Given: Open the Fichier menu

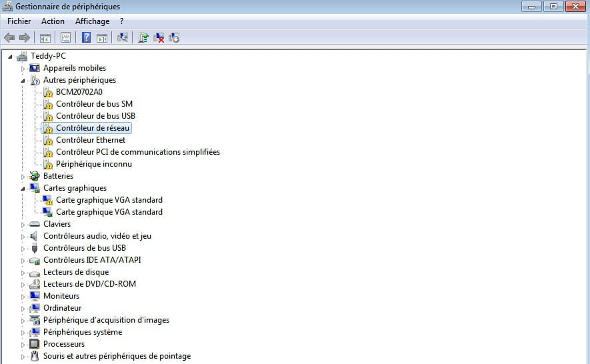Looking at the screenshot, I should click(19, 21).
